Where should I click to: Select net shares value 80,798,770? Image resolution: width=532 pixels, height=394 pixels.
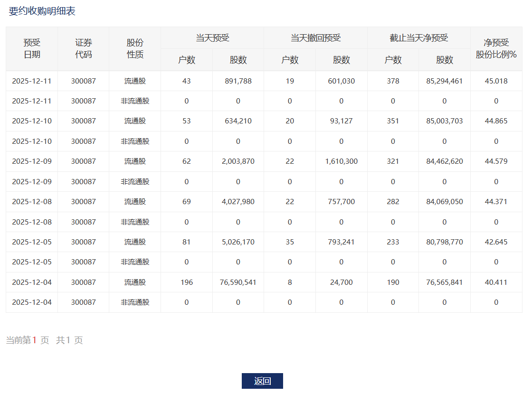click(x=445, y=242)
